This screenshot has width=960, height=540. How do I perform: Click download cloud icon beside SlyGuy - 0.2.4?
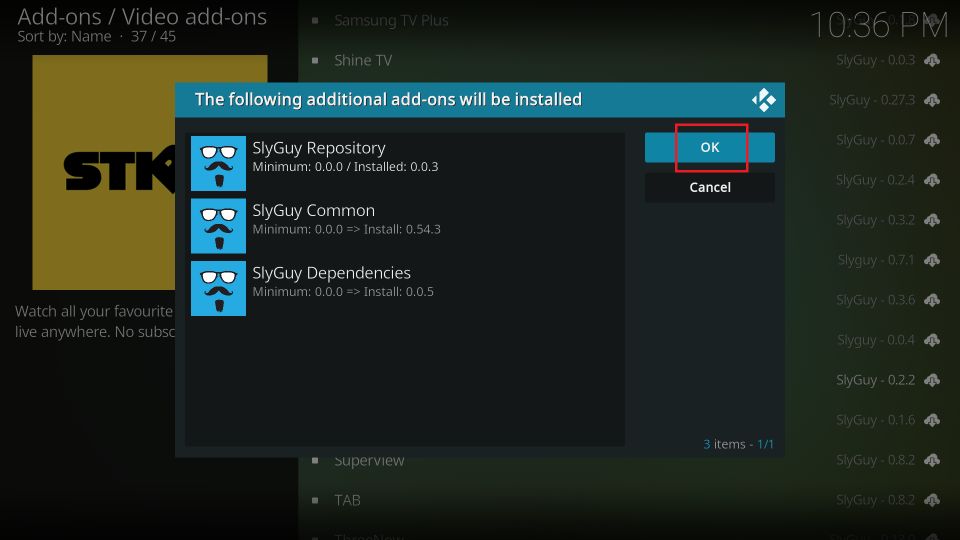click(x=932, y=180)
